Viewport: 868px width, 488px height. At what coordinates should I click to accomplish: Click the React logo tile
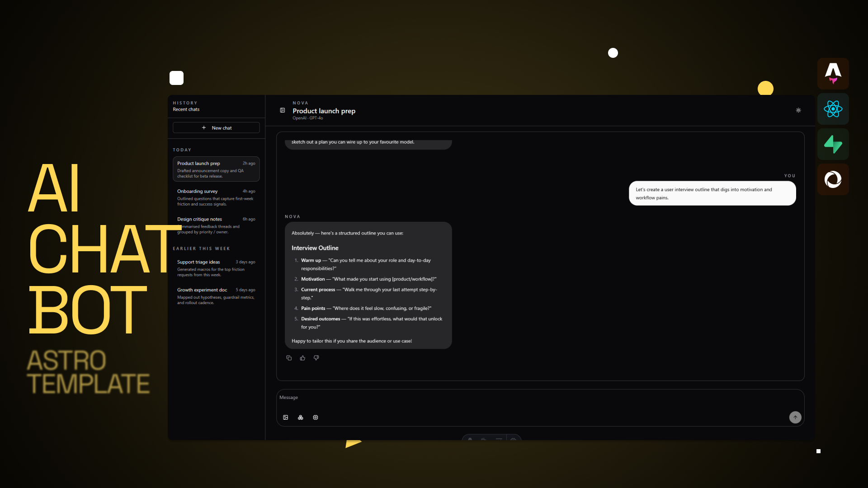click(833, 109)
